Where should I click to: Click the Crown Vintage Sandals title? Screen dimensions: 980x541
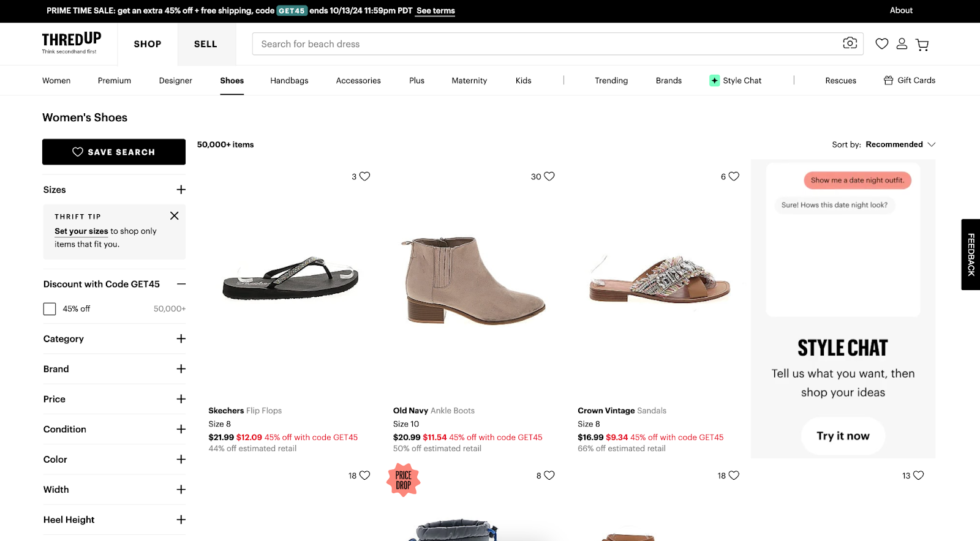click(622, 411)
